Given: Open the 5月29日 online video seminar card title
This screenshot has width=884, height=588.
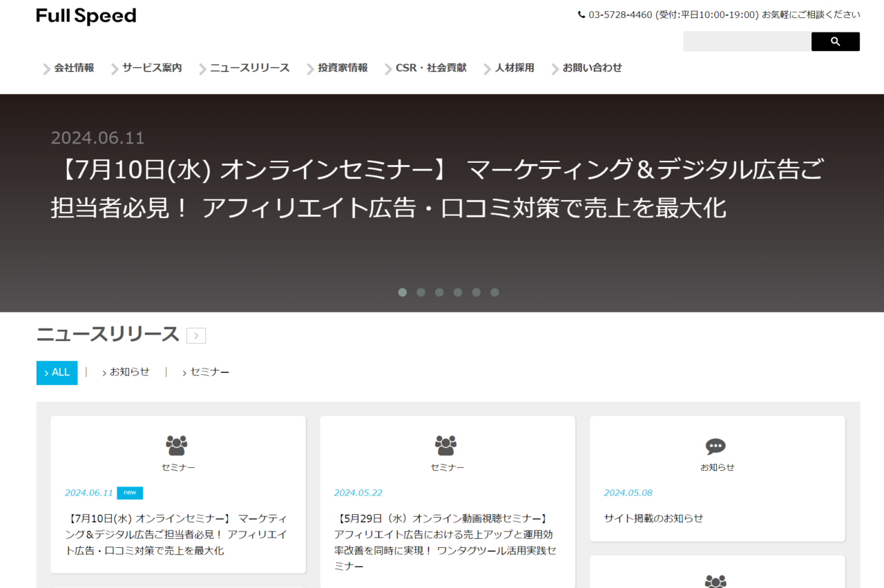Looking at the screenshot, I should [x=446, y=542].
